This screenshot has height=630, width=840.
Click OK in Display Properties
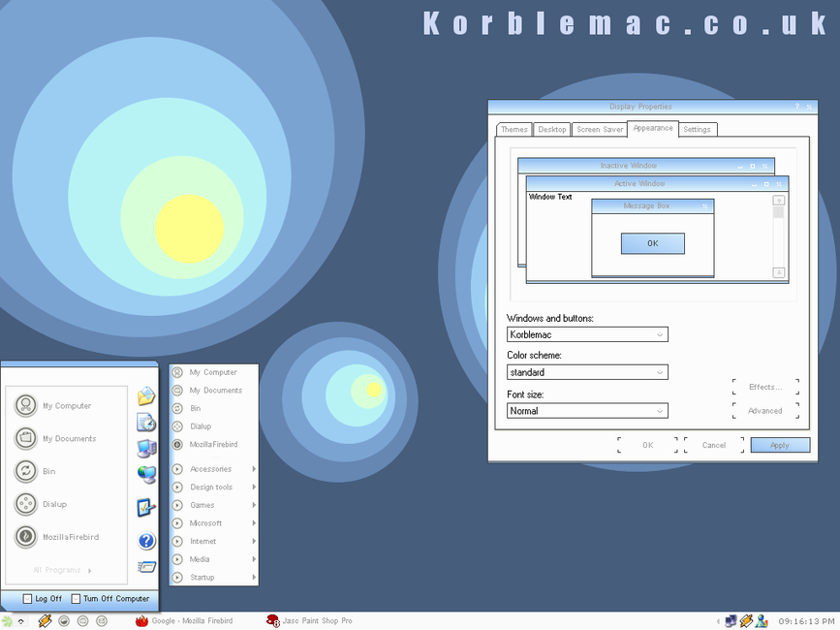coord(647,445)
